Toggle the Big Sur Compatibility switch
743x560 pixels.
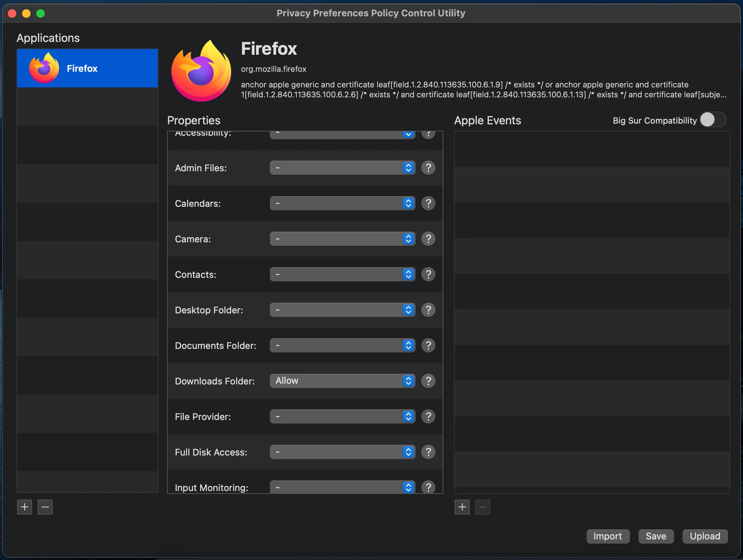click(x=713, y=120)
